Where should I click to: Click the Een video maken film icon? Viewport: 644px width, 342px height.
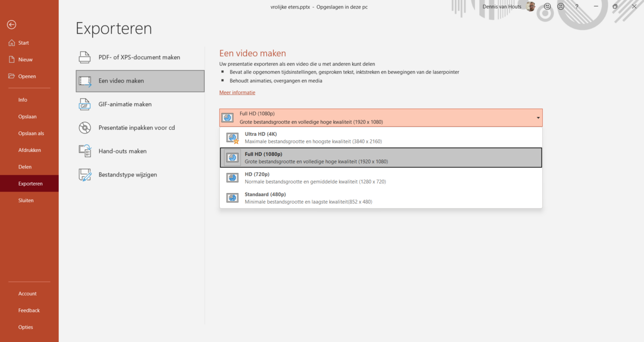tap(85, 80)
